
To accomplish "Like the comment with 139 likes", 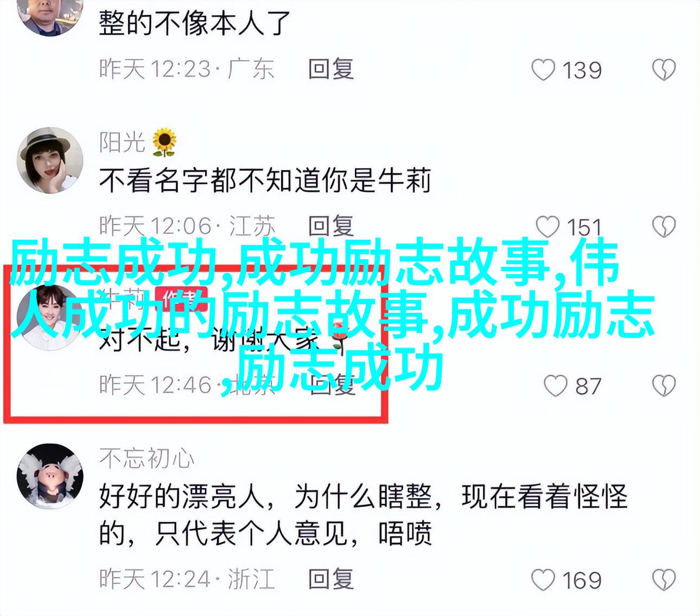I will tap(543, 70).
